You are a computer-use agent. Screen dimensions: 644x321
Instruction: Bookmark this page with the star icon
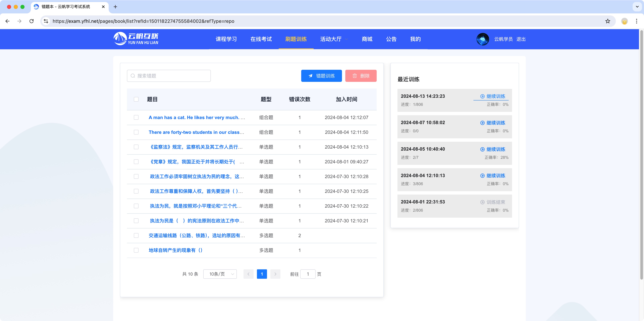608,21
